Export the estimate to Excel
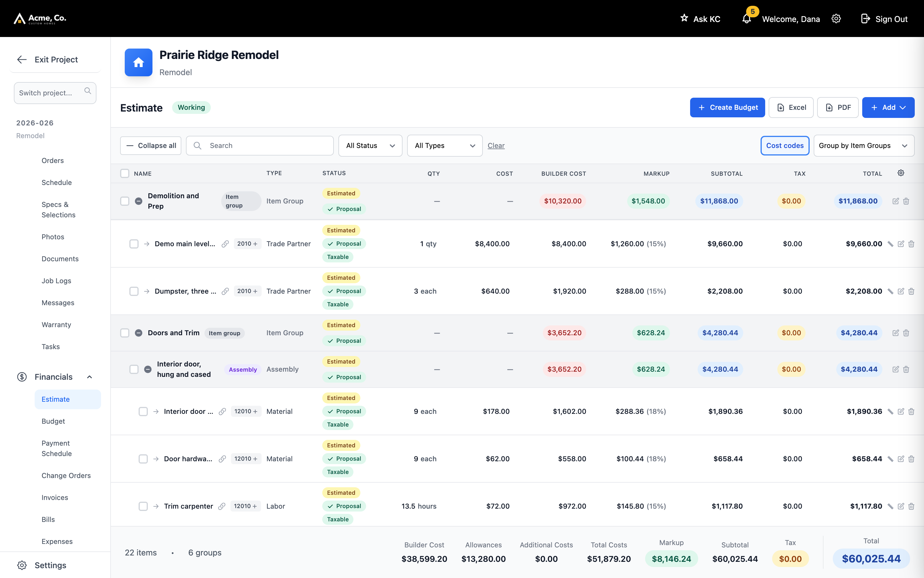924x578 pixels. 791,108
